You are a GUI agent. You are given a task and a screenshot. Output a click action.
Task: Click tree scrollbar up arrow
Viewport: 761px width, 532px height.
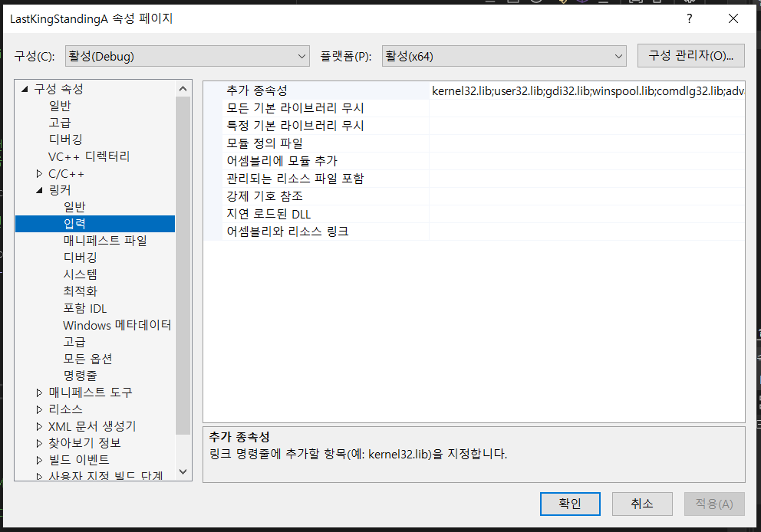click(x=183, y=88)
